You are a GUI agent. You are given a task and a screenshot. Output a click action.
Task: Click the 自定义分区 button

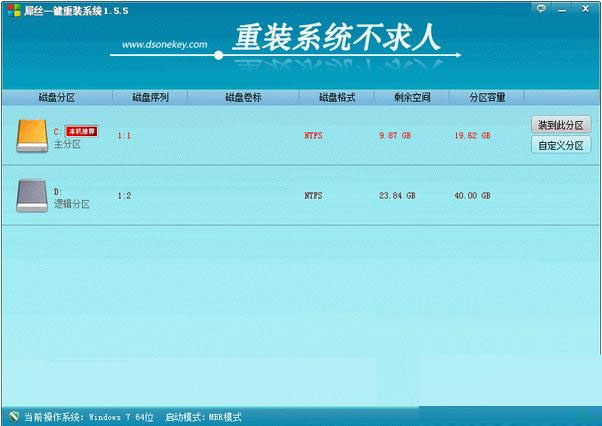[561, 145]
